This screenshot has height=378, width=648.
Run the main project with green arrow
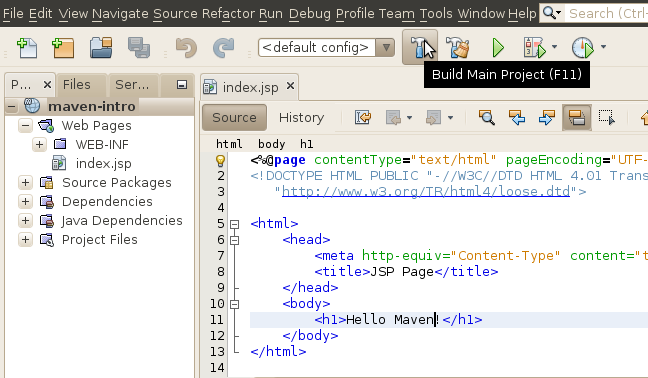point(498,48)
